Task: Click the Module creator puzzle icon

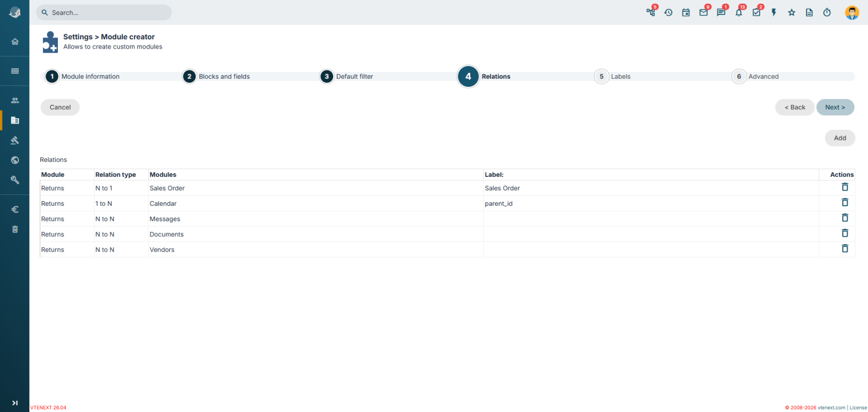Action: pos(50,42)
